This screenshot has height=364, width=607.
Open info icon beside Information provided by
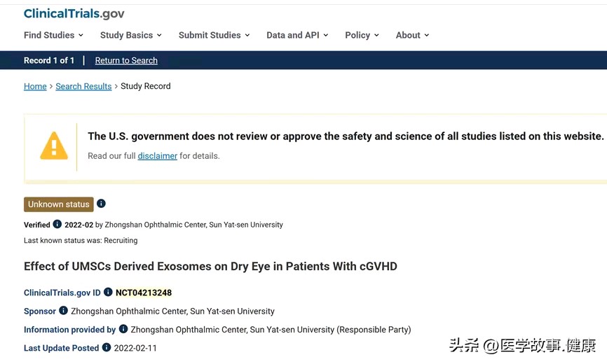123,329
